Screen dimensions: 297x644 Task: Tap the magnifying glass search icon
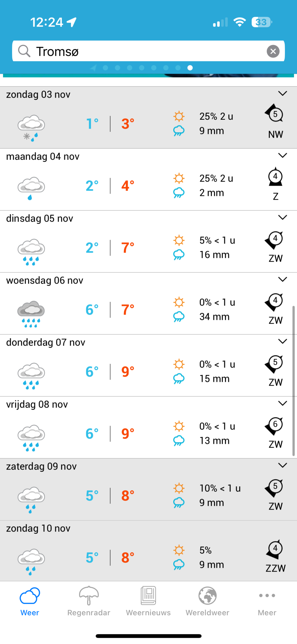[24, 51]
